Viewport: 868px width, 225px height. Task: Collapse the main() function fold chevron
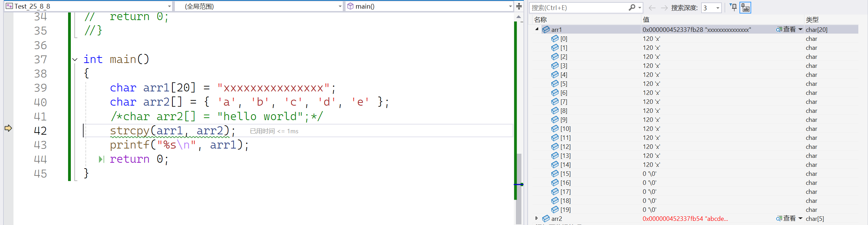point(75,60)
